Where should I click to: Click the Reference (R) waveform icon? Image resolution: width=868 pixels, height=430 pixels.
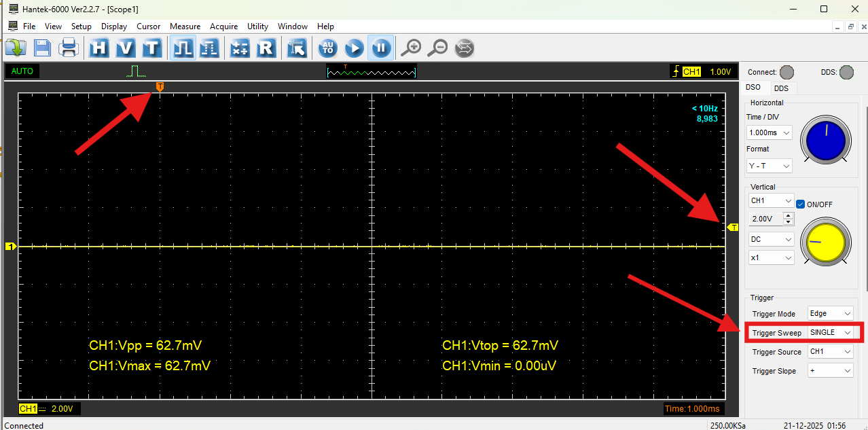point(266,48)
